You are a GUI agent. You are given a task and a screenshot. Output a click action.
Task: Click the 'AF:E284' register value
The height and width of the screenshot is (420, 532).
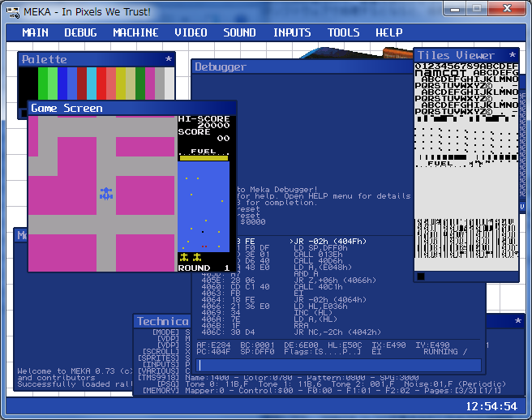pyautogui.click(x=213, y=345)
